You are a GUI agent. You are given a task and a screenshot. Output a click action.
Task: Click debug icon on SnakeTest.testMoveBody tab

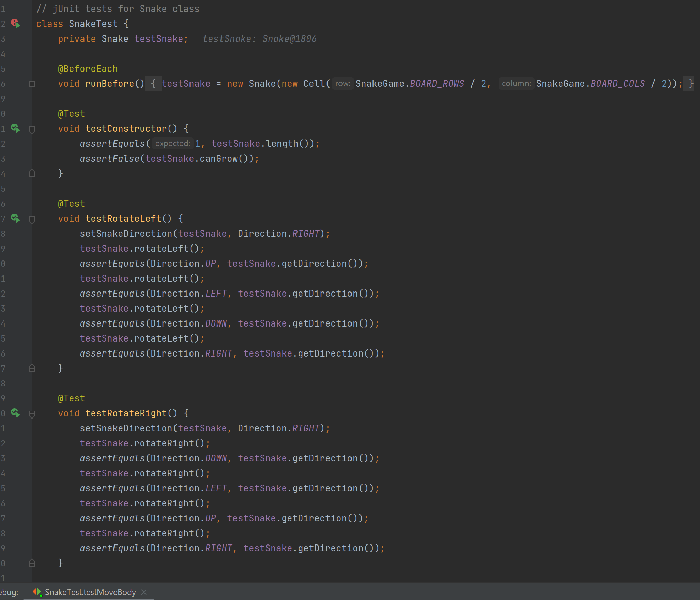pyautogui.click(x=37, y=592)
